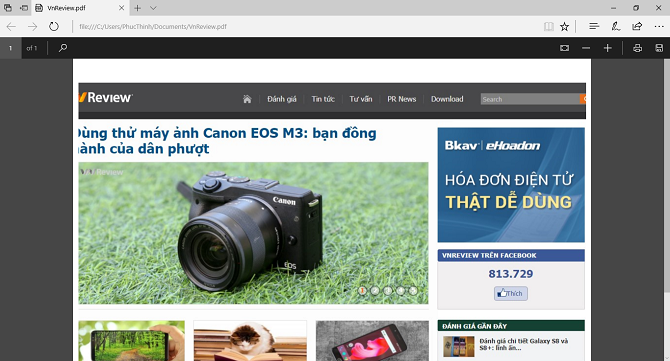Open cat with book article thumbnail
This screenshot has height=361, width=670.
pyautogui.click(x=250, y=341)
